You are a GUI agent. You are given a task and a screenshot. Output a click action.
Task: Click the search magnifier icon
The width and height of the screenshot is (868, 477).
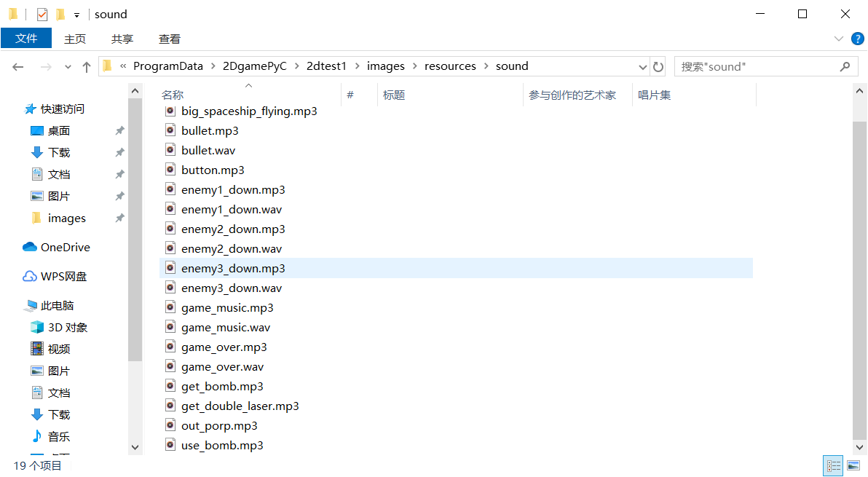tap(845, 66)
